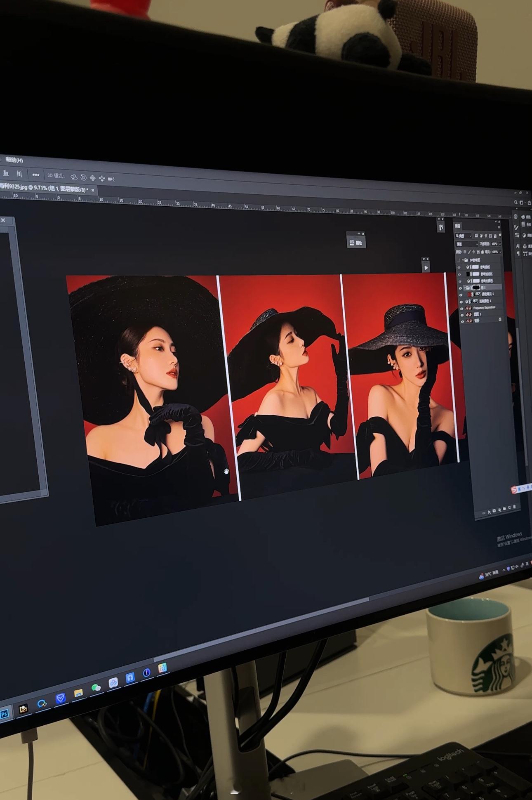Open the Character panel icon in right dock
532x800 pixels.
[518, 246]
